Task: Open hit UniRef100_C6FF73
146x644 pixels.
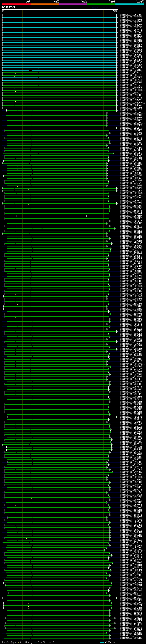Action: point(131,30)
